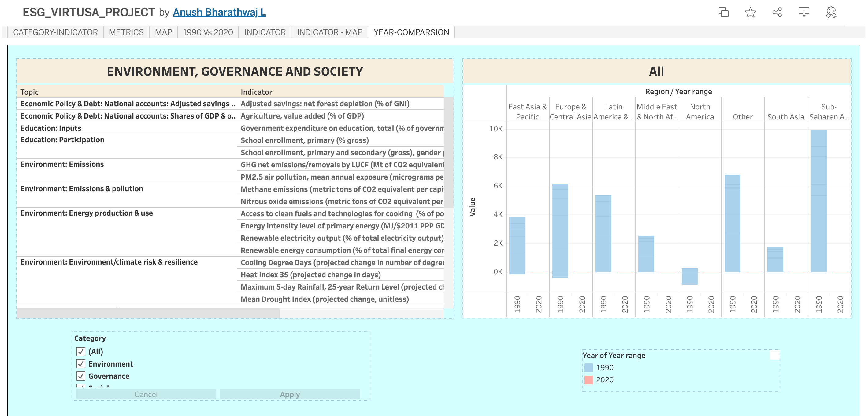The height and width of the screenshot is (416, 868).
Task: Uncheck the Environment category checkbox
Action: pyautogui.click(x=80, y=364)
